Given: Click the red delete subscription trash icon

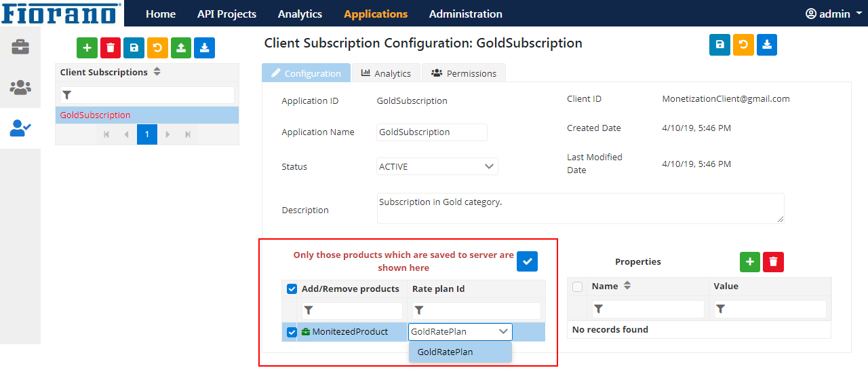Looking at the screenshot, I should (111, 48).
